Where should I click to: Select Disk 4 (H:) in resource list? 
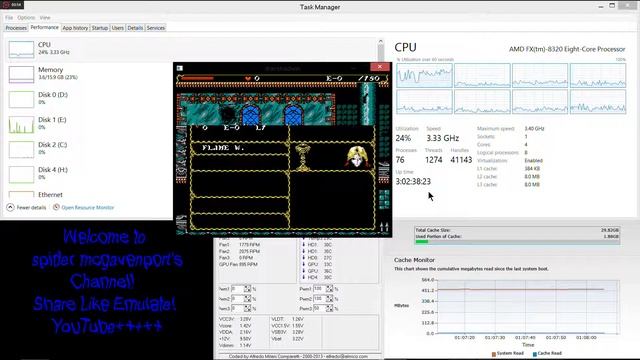[90, 174]
